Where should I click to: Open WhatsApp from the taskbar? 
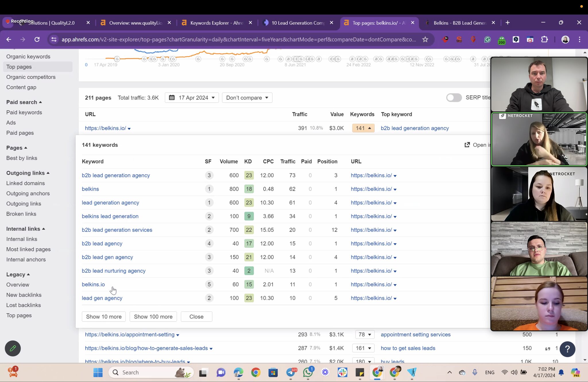point(308,372)
